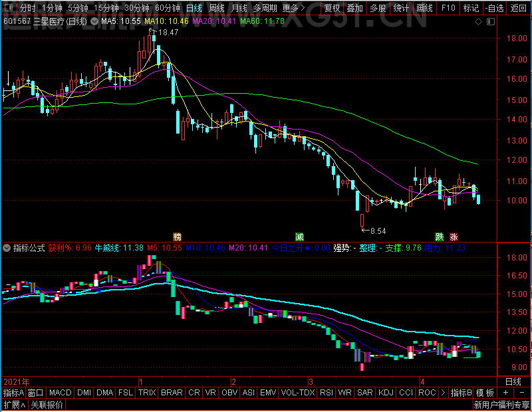The height and width of the screenshot is (412, 532).
Task: Open the 模板 template options
Action: coord(485,392)
